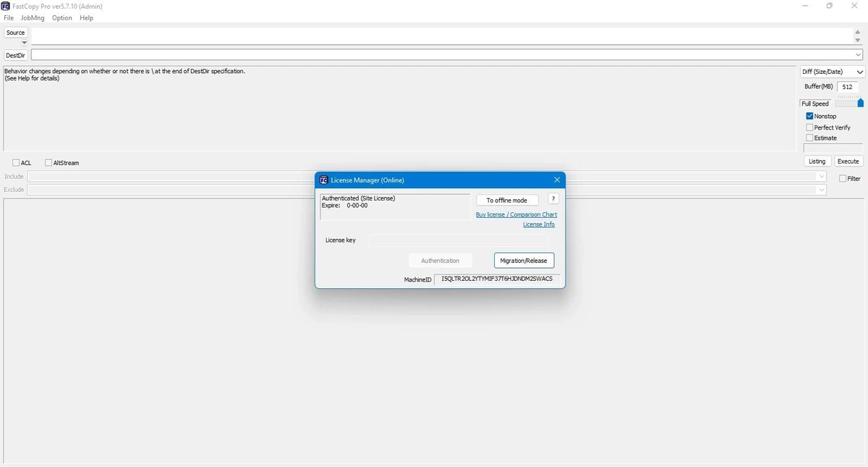Restore down the FastCopy Pro window
Viewport: 868px width, 467px height.
pyautogui.click(x=830, y=6)
